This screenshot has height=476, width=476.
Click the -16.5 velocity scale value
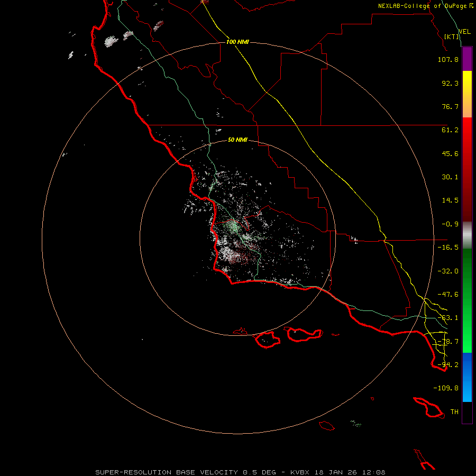448,248
